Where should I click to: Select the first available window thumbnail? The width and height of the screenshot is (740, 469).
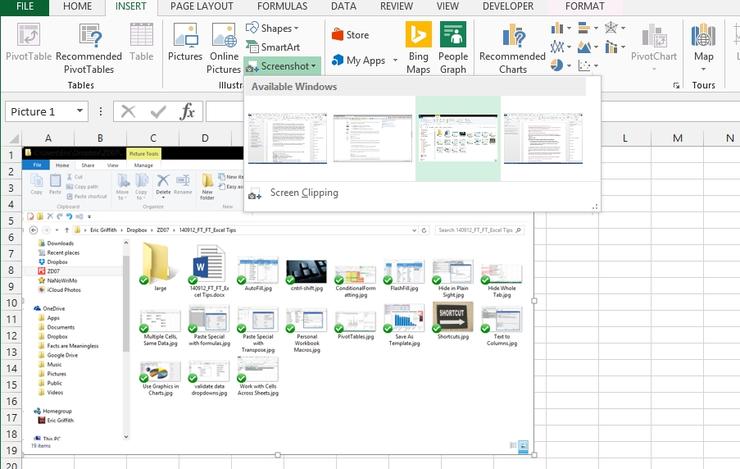point(287,138)
